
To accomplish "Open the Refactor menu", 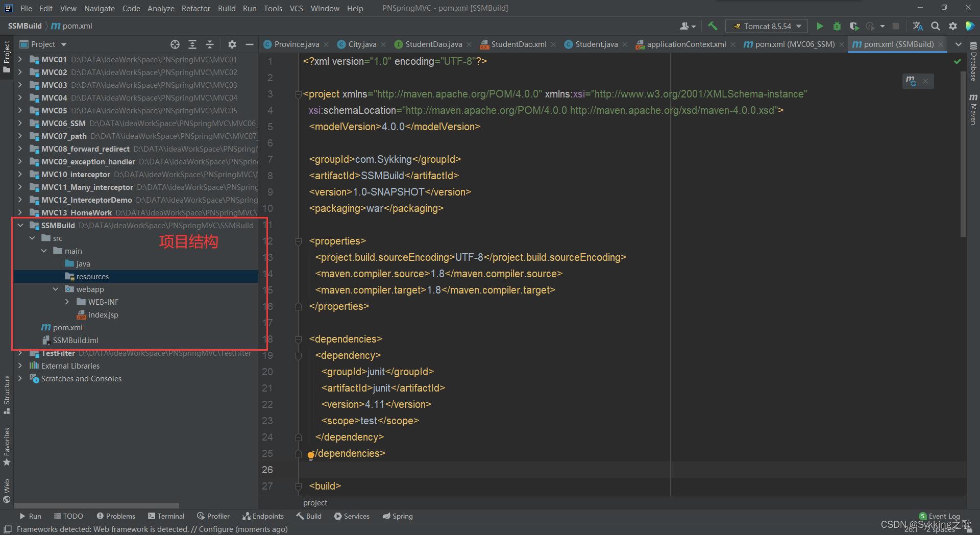I will (x=195, y=8).
